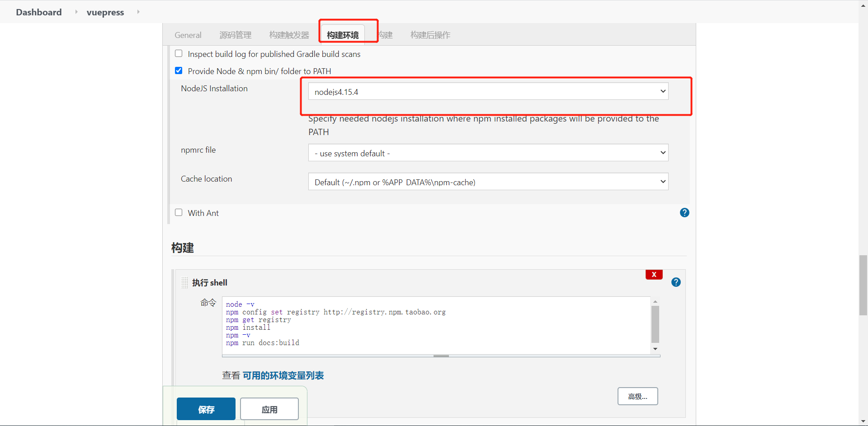
Task: Delete the shell build step
Action: tap(654, 275)
